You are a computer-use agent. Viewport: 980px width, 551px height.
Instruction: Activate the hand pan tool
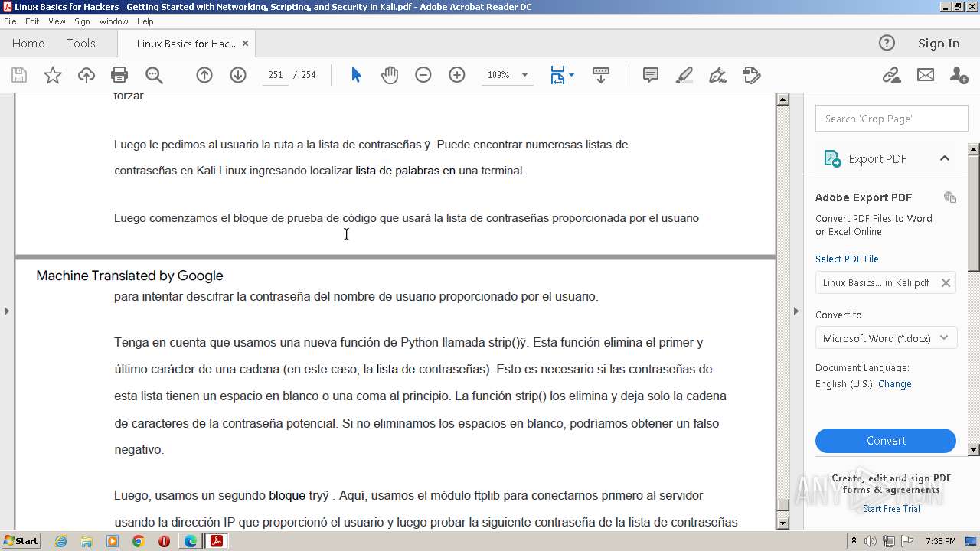tap(390, 75)
